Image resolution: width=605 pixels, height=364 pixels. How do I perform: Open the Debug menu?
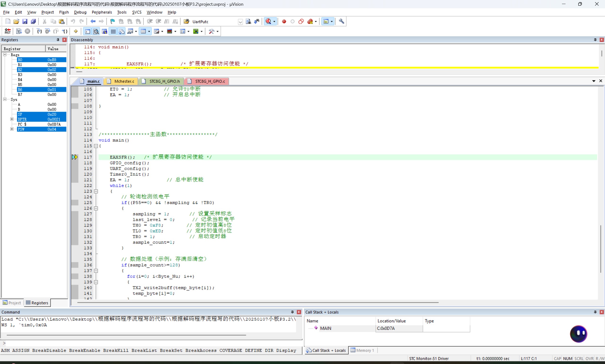pyautogui.click(x=80, y=12)
